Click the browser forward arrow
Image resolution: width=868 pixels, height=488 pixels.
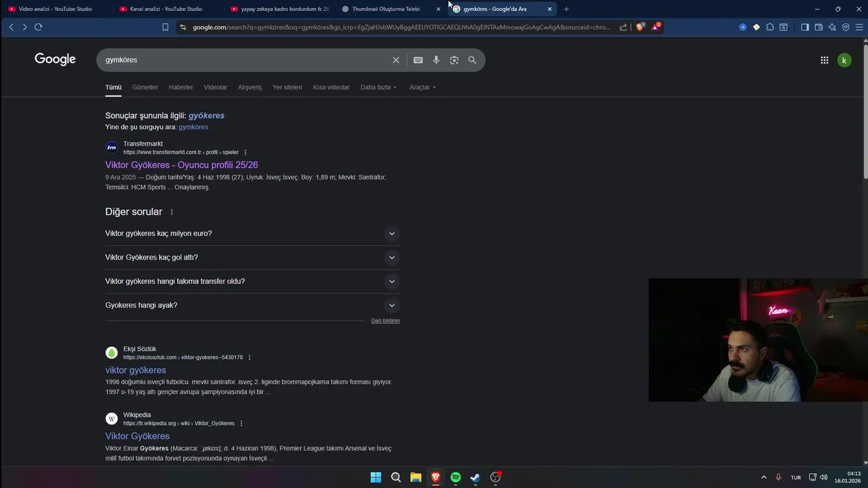tap(24, 27)
